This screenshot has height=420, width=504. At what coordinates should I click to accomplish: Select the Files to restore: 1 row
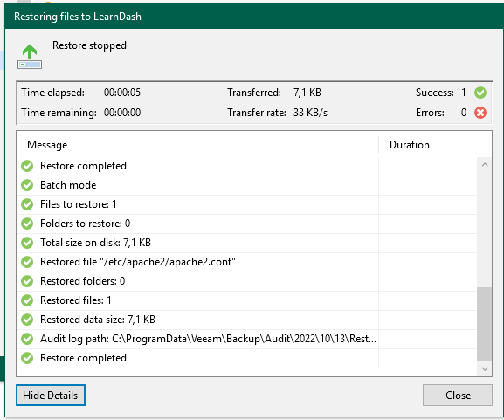pyautogui.click(x=247, y=204)
